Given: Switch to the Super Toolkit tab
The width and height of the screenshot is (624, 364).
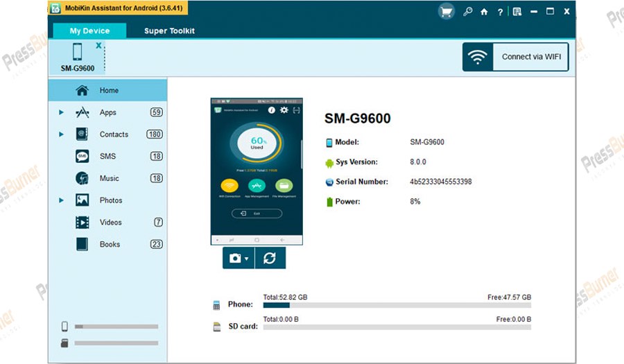Looking at the screenshot, I should (169, 31).
